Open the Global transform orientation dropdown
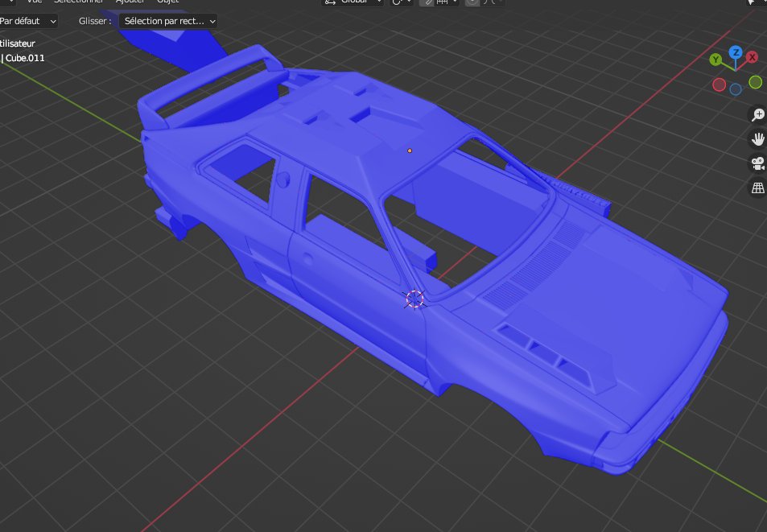 click(x=354, y=2)
